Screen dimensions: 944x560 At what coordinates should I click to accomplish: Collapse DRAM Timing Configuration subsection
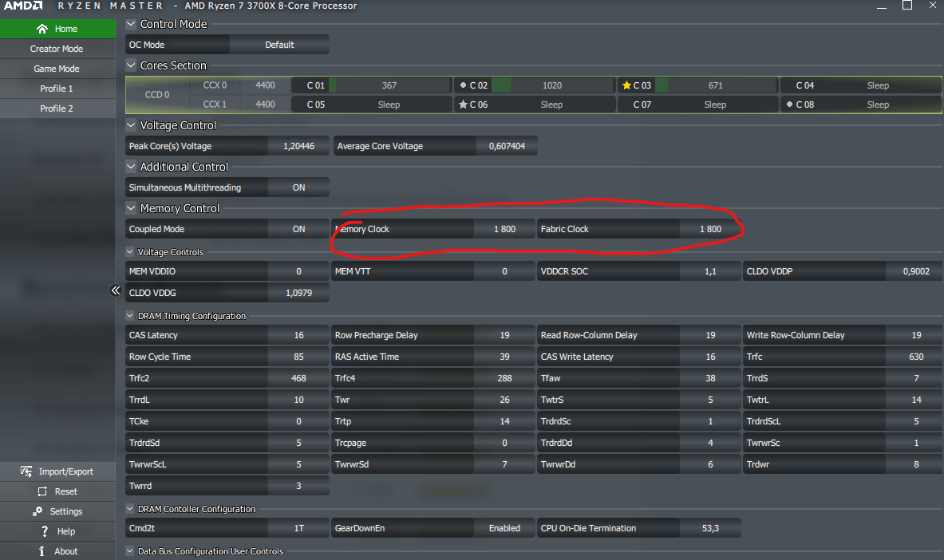[x=129, y=316]
